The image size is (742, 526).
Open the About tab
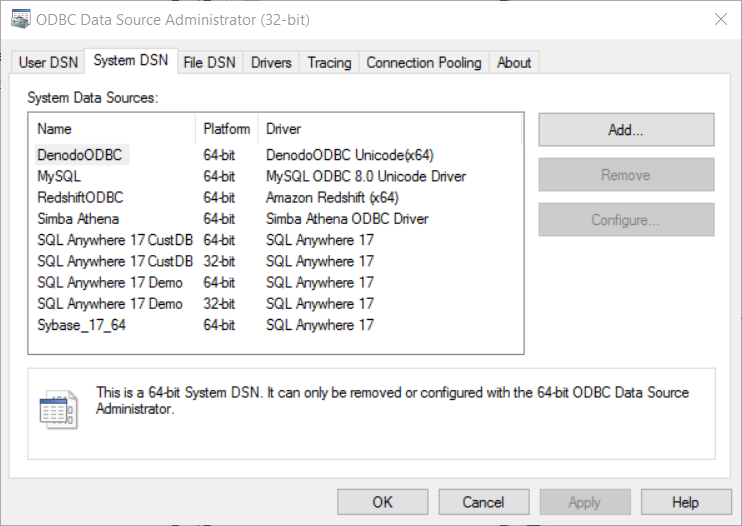coord(514,62)
